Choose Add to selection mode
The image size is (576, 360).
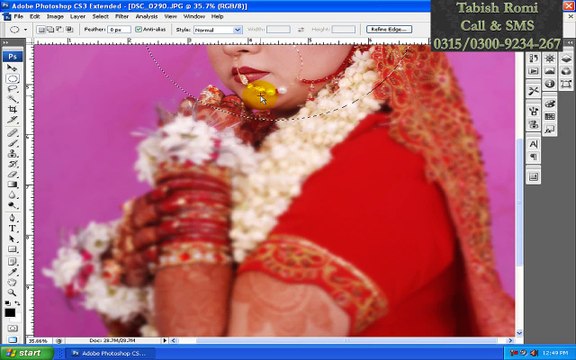pos(50,29)
